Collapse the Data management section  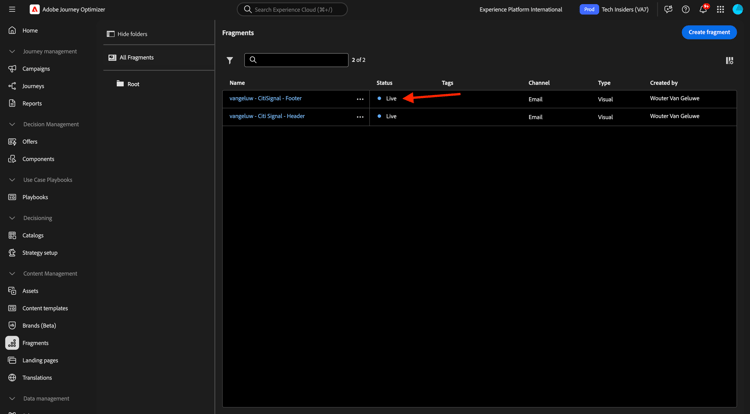(x=12, y=398)
